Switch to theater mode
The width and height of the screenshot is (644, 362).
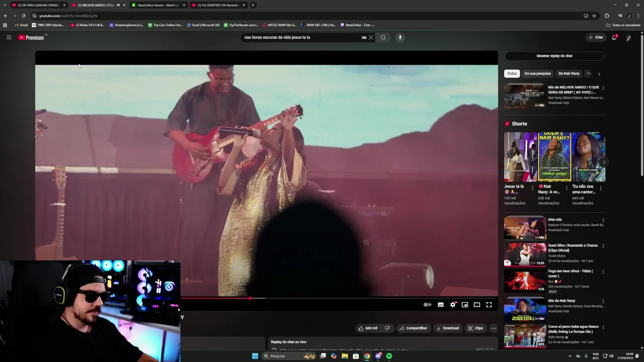477,305
